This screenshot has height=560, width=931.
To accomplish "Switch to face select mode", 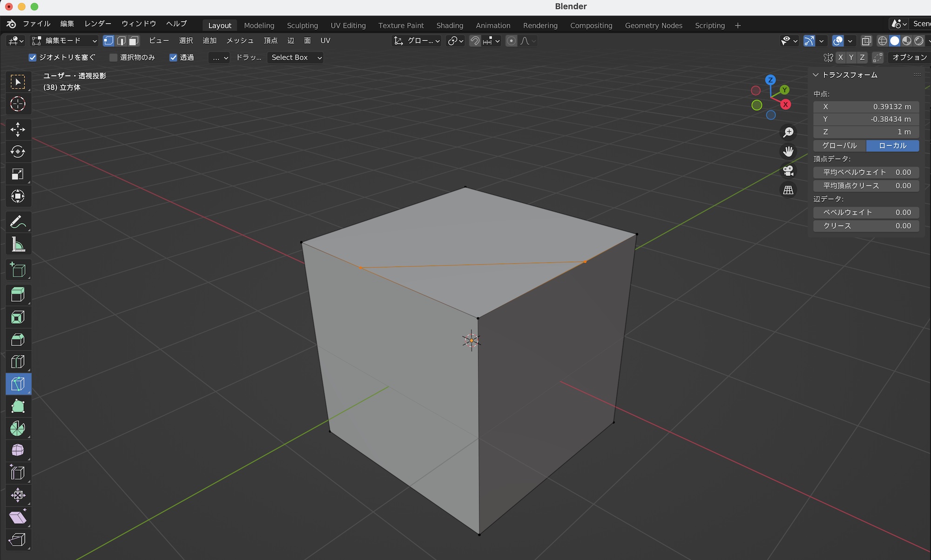I will click(x=134, y=41).
